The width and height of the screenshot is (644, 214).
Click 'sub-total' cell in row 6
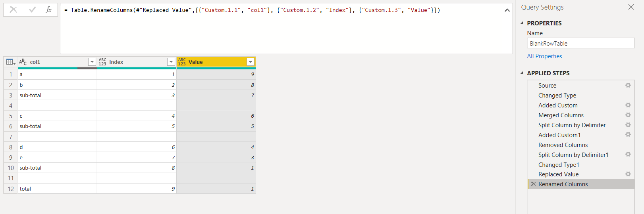tap(58, 126)
